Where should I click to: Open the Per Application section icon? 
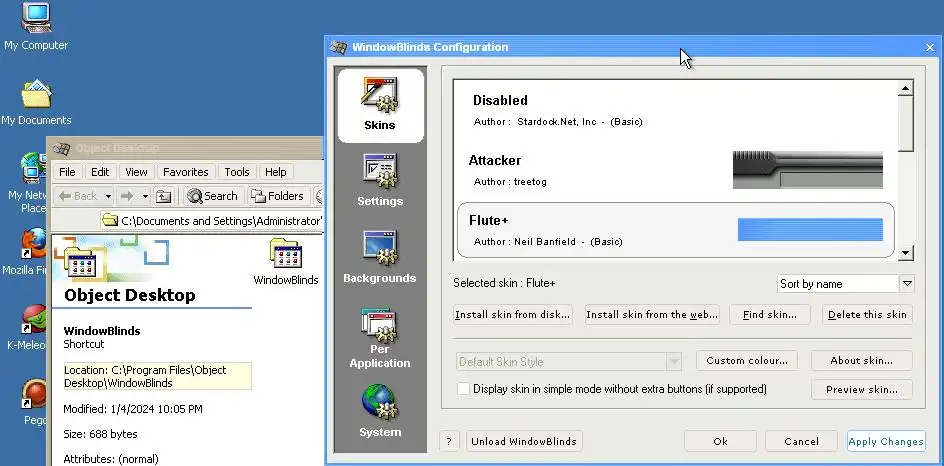pos(380,325)
